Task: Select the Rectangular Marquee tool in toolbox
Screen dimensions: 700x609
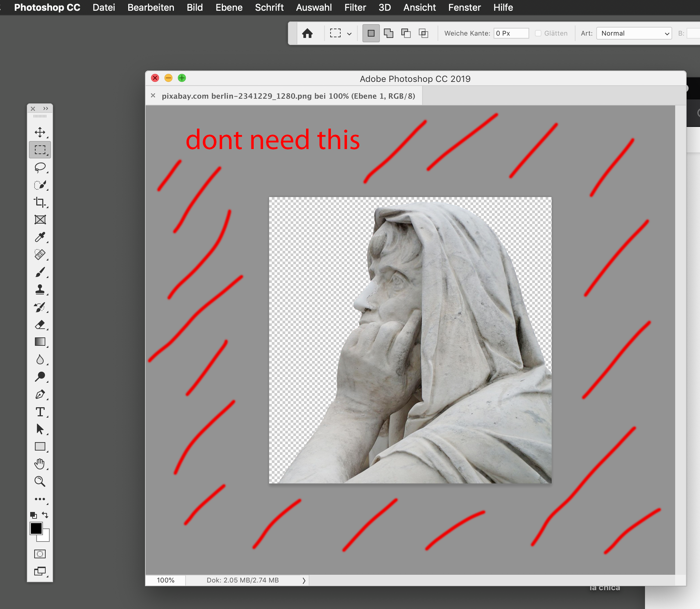Action: [x=40, y=149]
